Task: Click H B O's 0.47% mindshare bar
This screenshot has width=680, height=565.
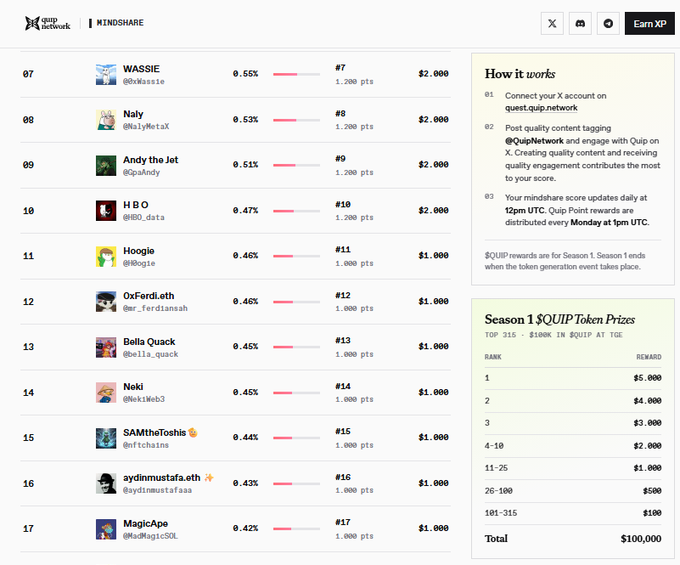Action: [297, 211]
